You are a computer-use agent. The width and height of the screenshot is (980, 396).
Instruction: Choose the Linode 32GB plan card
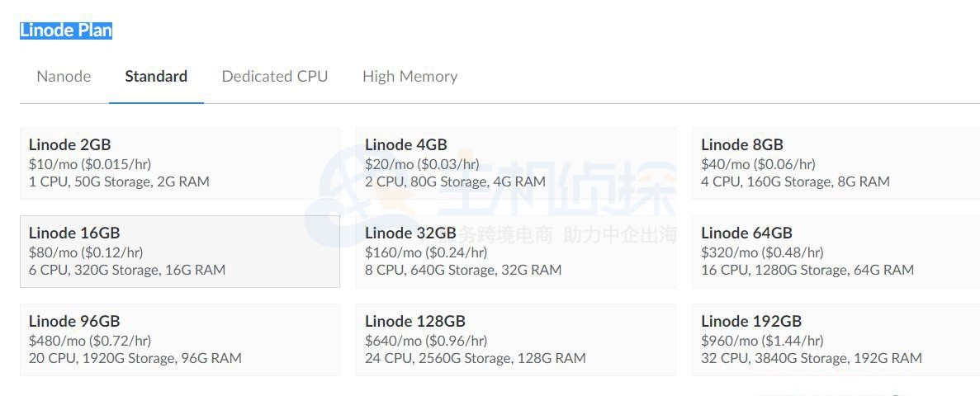[515, 252]
